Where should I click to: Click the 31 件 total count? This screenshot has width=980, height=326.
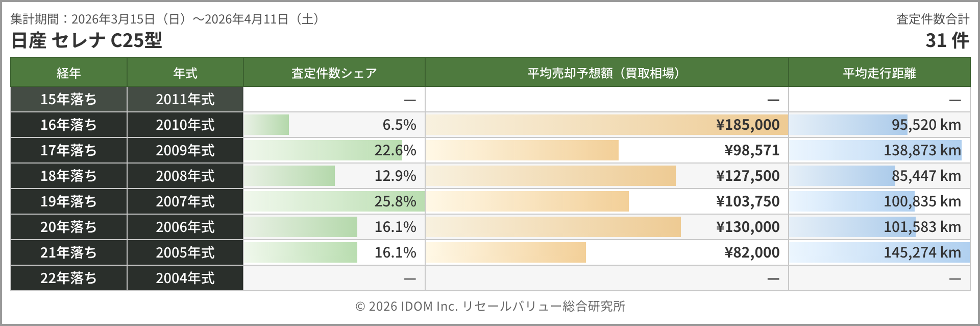(947, 40)
